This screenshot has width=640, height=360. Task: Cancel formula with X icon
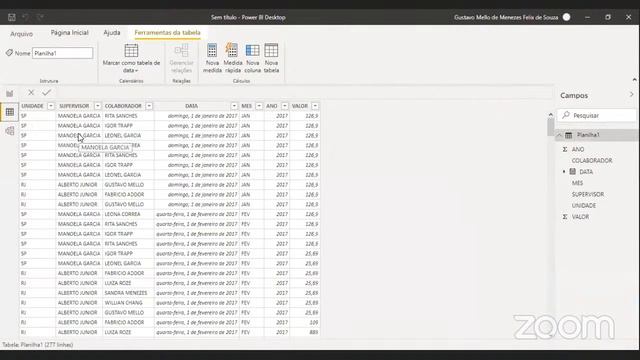pyautogui.click(x=31, y=93)
